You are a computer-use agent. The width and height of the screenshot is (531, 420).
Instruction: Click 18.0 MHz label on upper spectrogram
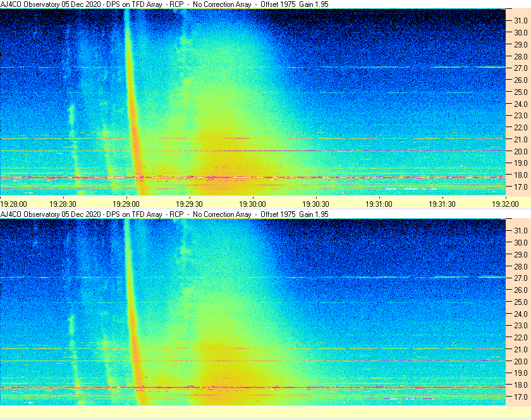[521, 175]
